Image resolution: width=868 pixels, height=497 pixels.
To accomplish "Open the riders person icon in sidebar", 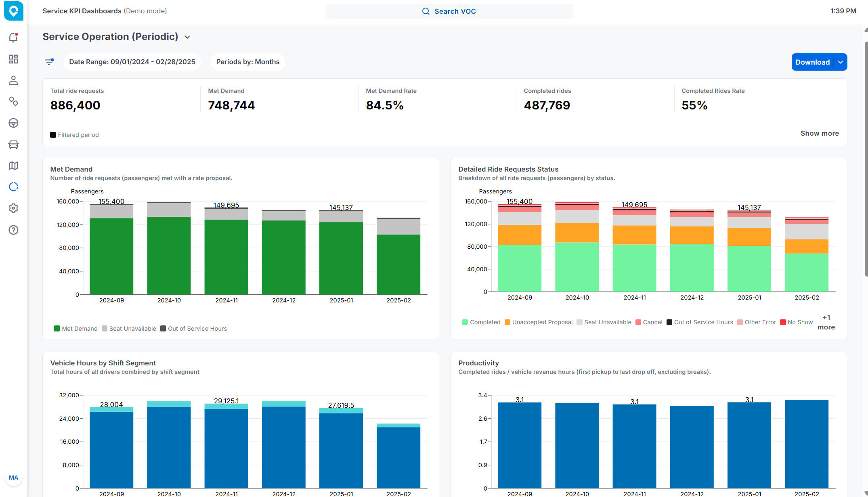I will [x=13, y=80].
